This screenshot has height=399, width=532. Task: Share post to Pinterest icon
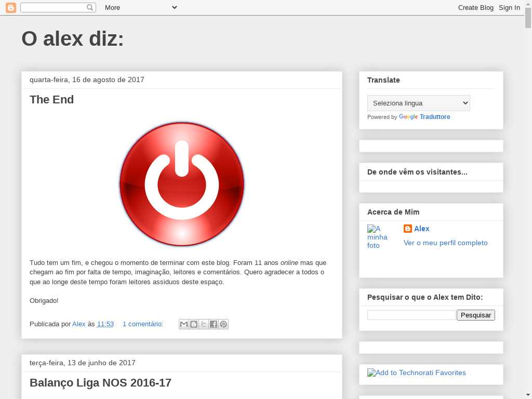(x=223, y=324)
